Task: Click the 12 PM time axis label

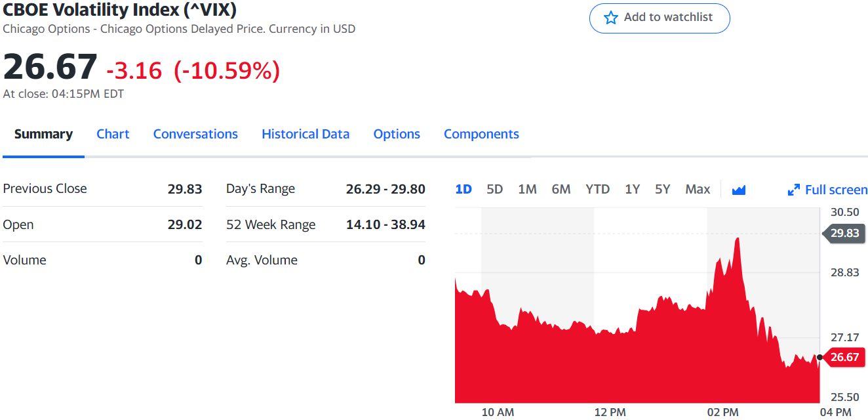Action: point(610,412)
